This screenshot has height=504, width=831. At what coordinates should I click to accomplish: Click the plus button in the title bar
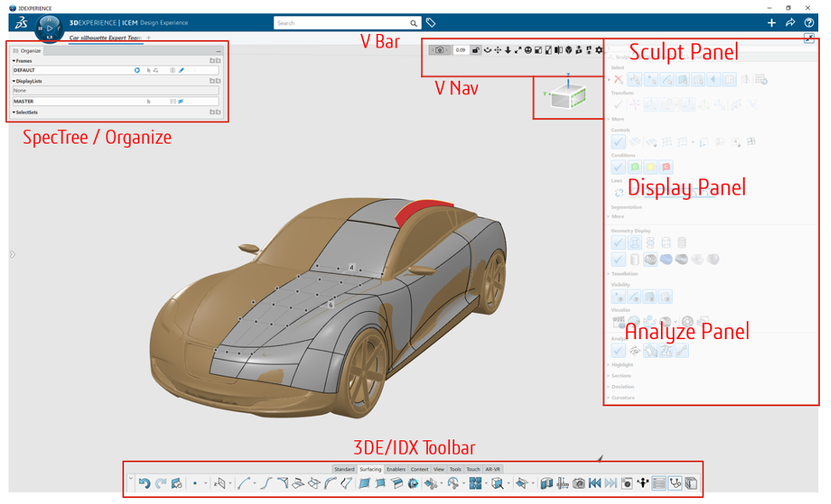tap(772, 23)
